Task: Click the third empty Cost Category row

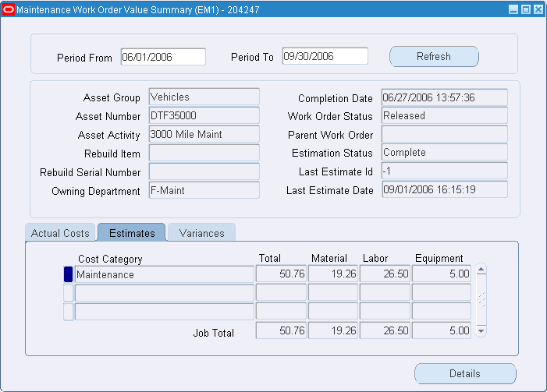Action: [165, 312]
